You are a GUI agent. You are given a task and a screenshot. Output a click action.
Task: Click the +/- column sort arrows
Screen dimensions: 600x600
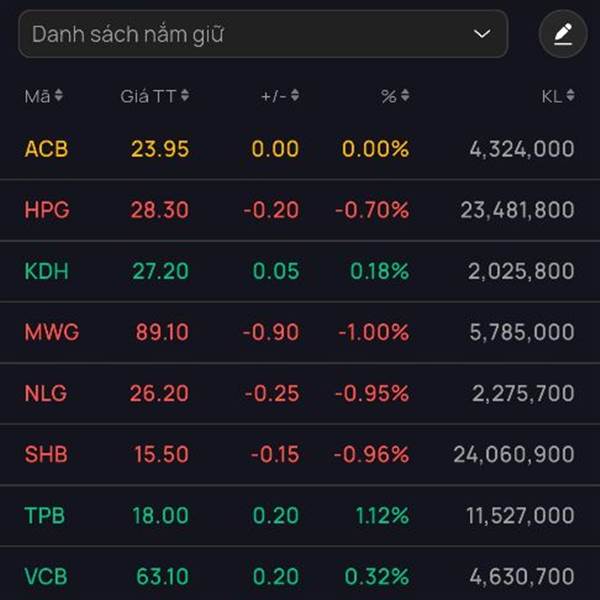295,96
